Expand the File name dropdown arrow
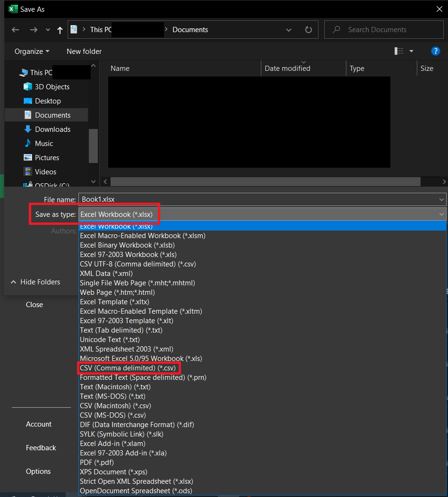448x497 pixels. point(441,199)
